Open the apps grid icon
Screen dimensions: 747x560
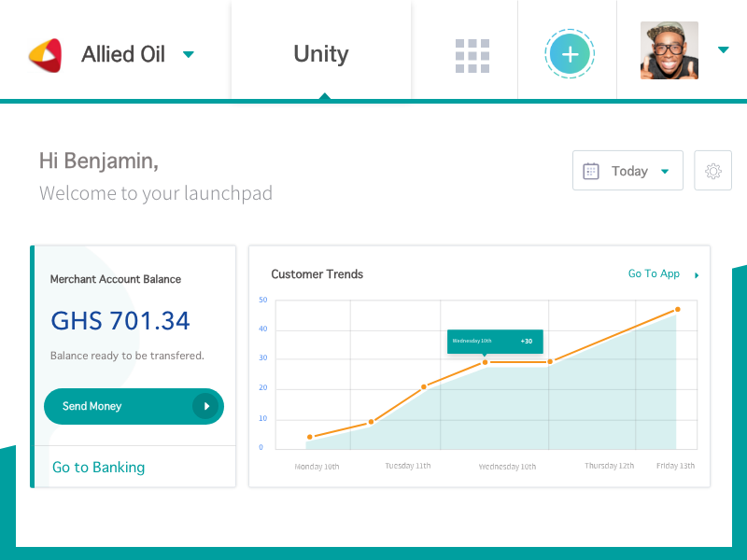click(x=472, y=56)
